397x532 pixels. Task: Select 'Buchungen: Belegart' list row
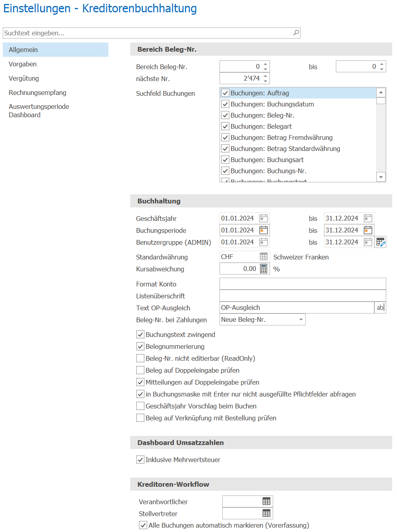pos(298,126)
